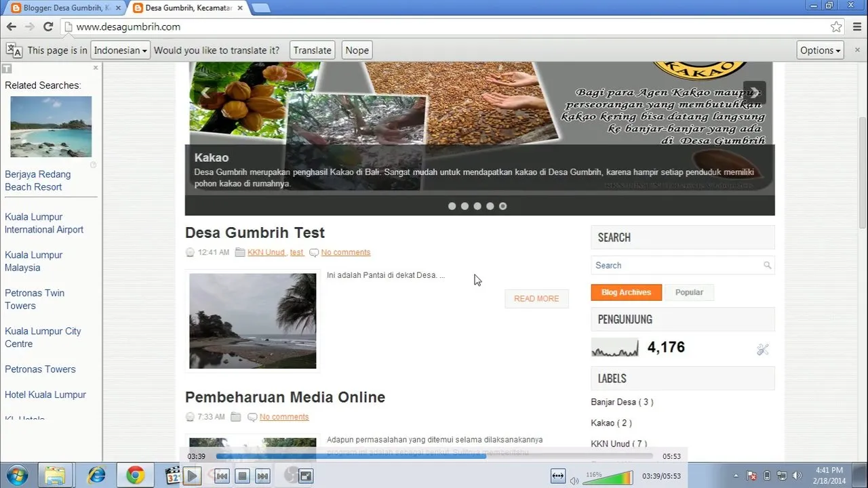This screenshot has height=488, width=868.
Task: Click READ MORE for Desa Gumbrih Test
Action: tap(536, 299)
